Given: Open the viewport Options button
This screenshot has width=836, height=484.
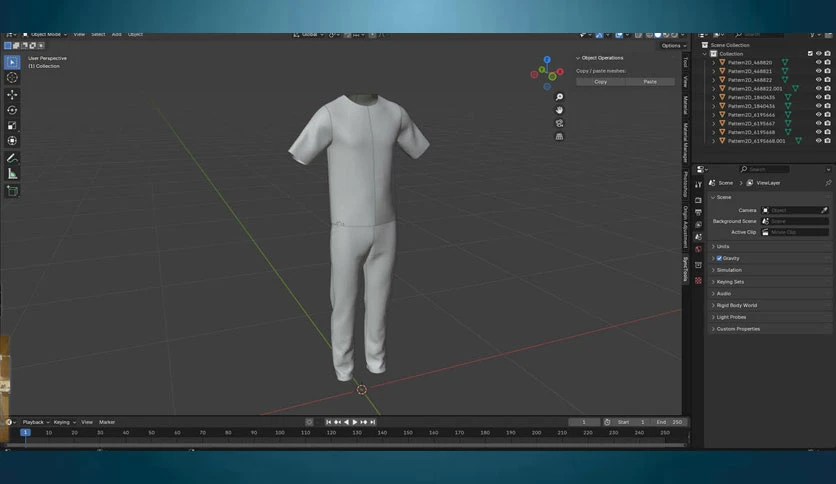Looking at the screenshot, I should click(x=673, y=46).
